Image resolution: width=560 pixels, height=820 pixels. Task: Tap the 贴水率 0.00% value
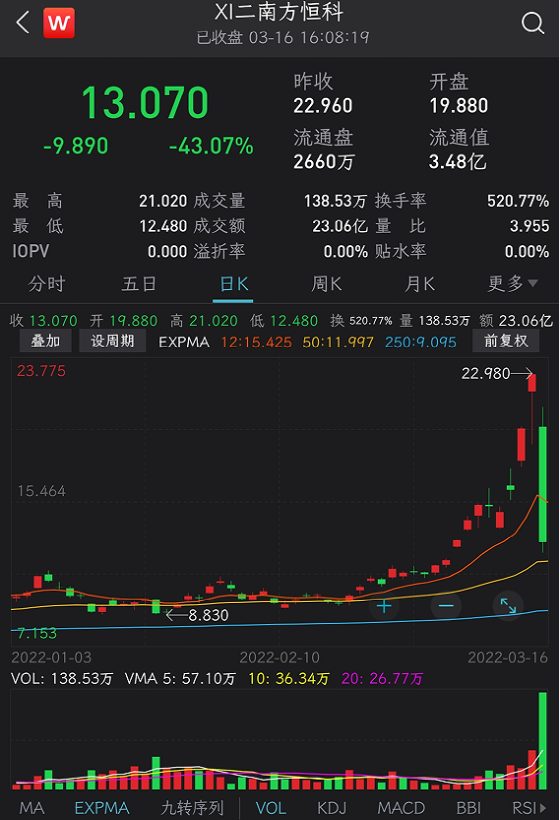527,252
